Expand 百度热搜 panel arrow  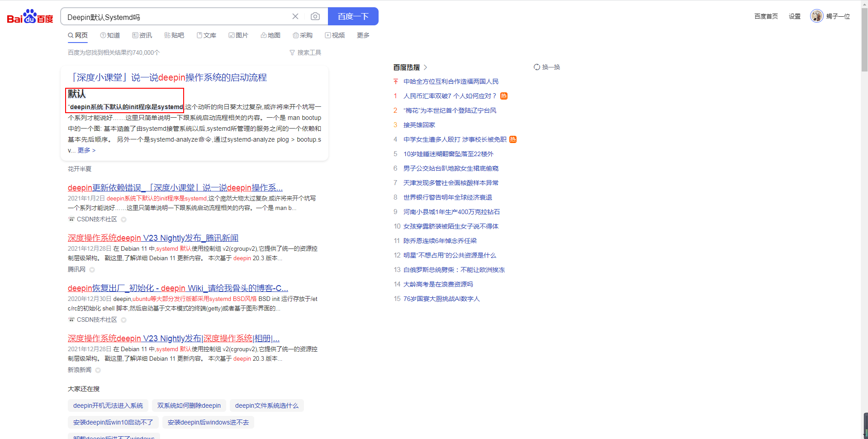(x=426, y=67)
